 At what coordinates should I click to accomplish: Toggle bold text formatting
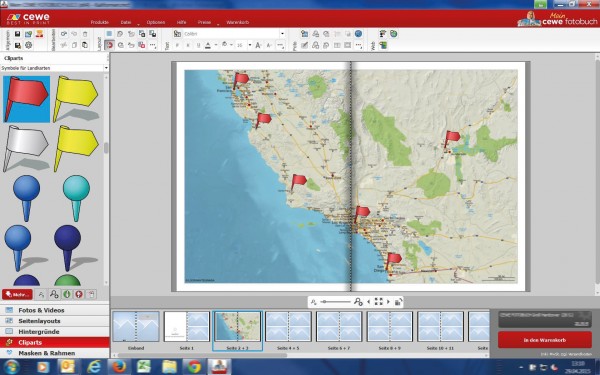click(x=177, y=45)
